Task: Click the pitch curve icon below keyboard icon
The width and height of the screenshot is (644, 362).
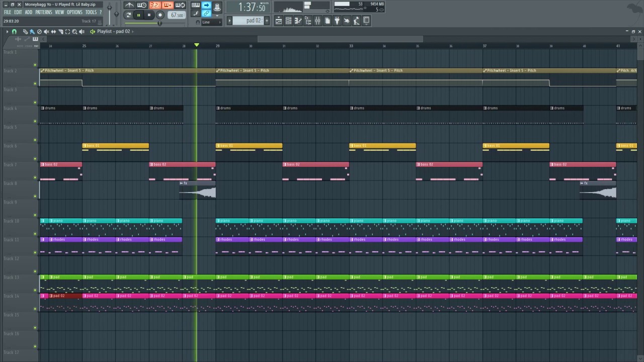Action: pos(196,13)
